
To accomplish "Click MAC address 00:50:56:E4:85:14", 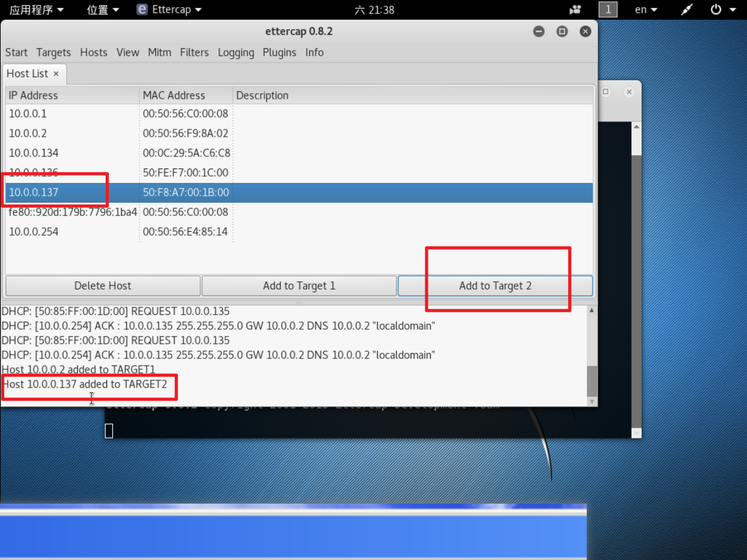I will coord(185,232).
